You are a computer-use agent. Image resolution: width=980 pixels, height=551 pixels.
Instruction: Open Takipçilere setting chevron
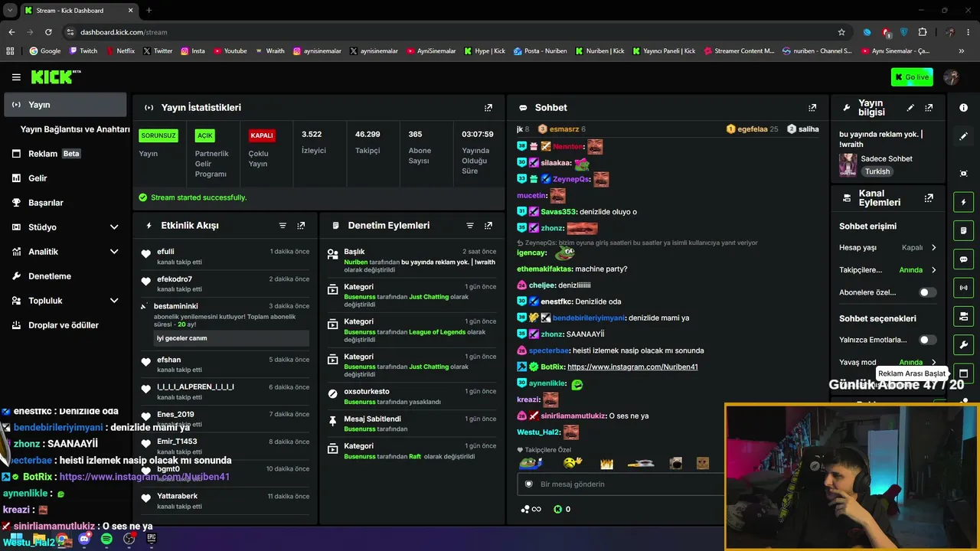click(x=933, y=270)
